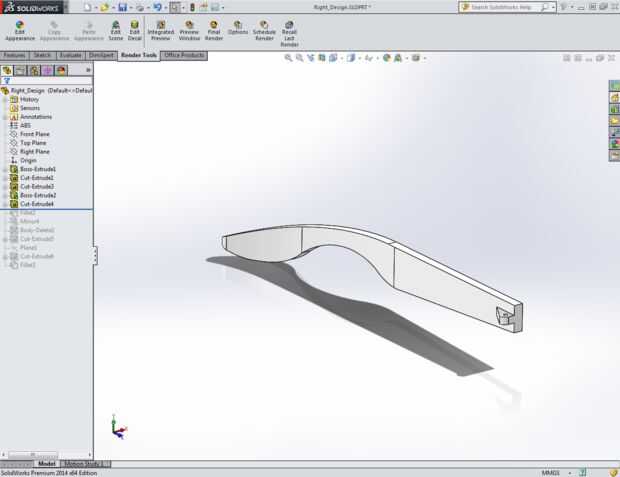Select the PropertyManager tab icon
The width and height of the screenshot is (620, 477).
pyautogui.click(x=20, y=70)
